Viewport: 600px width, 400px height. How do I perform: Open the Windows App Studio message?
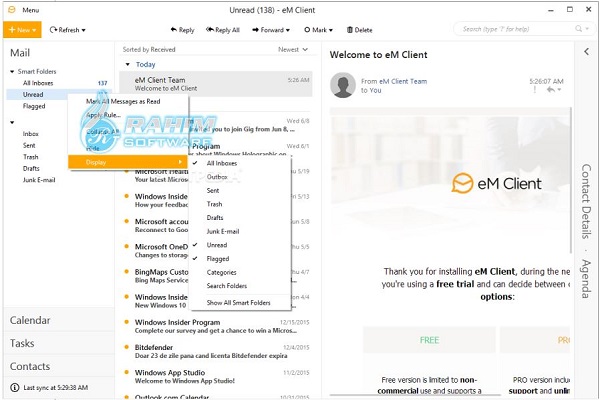coord(216,377)
